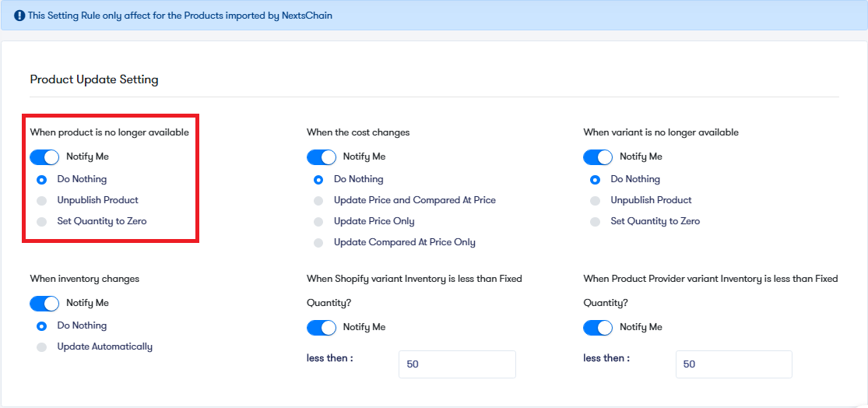The image size is (868, 408).
Task: Choose Do Nothing under When inventory changes
Action: pos(41,326)
